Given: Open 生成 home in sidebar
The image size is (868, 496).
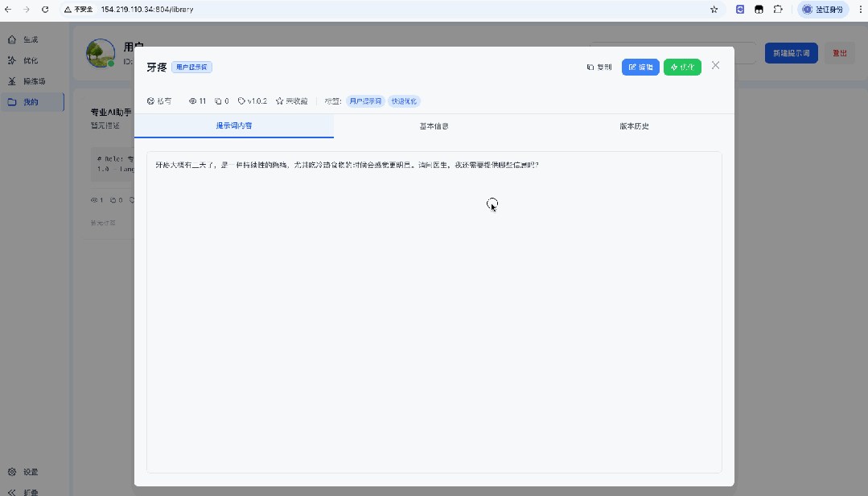Looking at the screenshot, I should [31, 39].
